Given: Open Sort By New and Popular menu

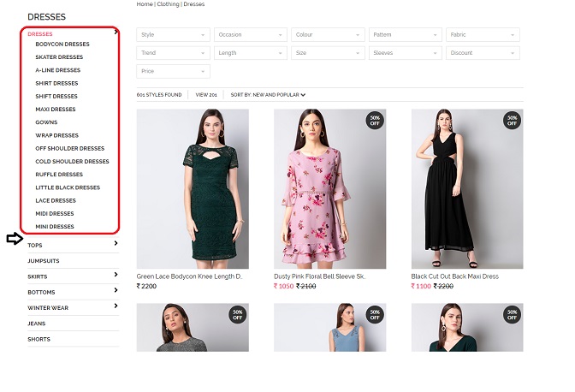Looking at the screenshot, I should pos(268,95).
